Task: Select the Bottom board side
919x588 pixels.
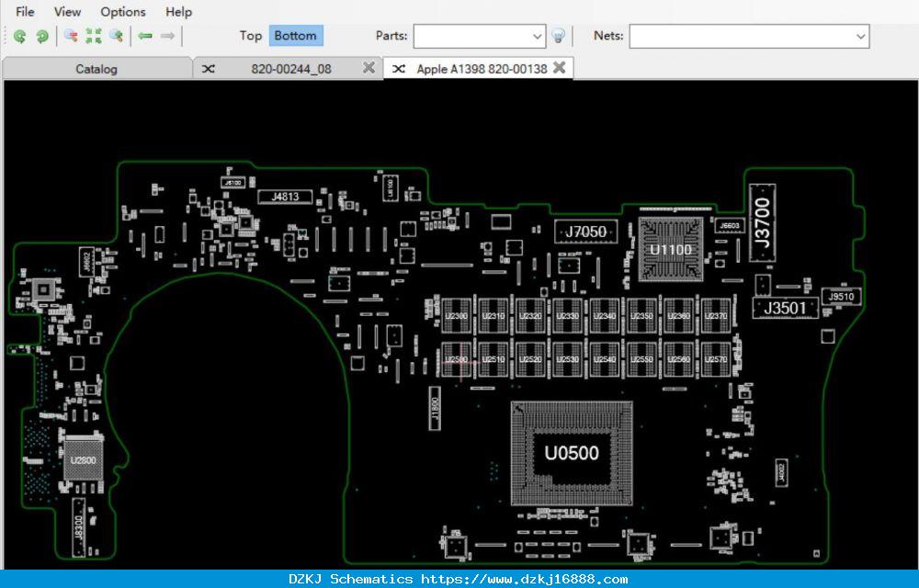Action: click(x=295, y=36)
